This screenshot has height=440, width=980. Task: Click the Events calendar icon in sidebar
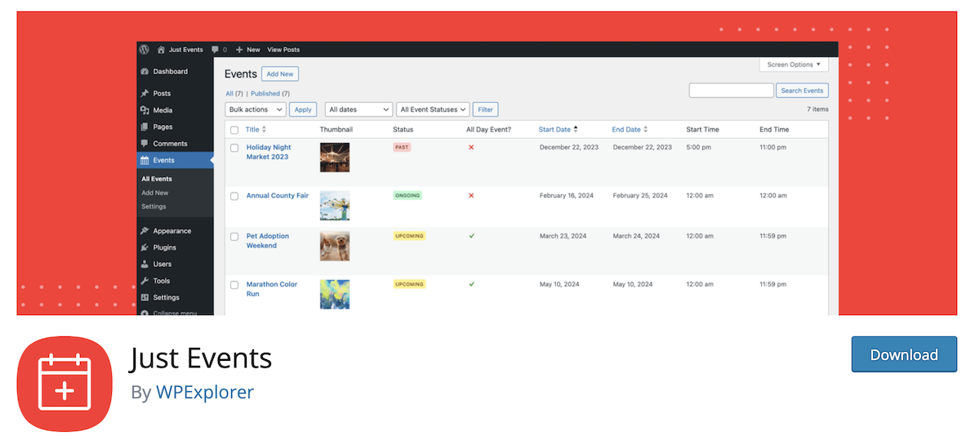(145, 160)
